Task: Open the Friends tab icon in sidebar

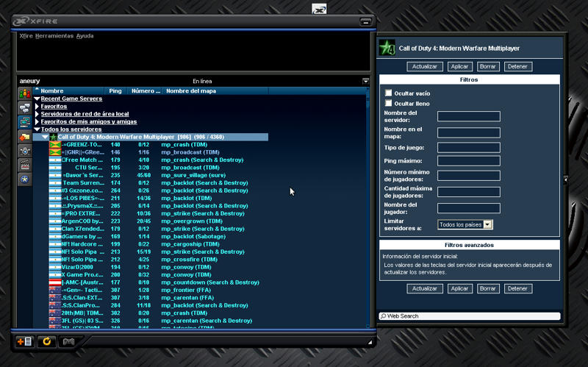Action: [25, 93]
